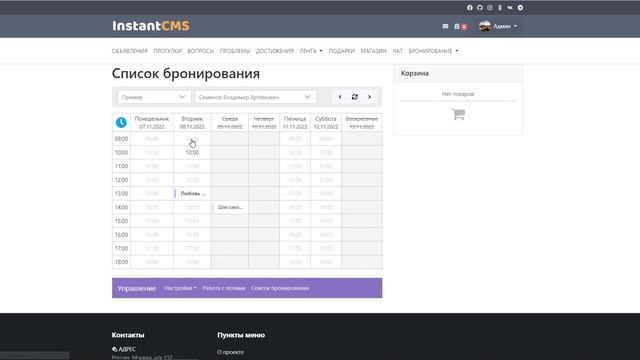Image resolution: width=640 pixels, height=360 pixels.
Task: Open the Пример selection dropdown
Action: [x=154, y=97]
